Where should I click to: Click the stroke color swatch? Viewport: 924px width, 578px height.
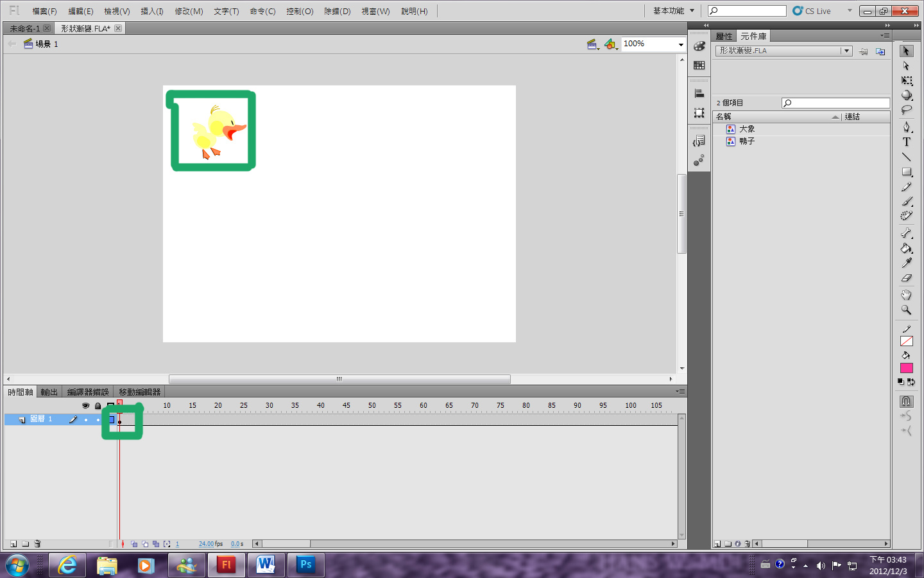[906, 341]
